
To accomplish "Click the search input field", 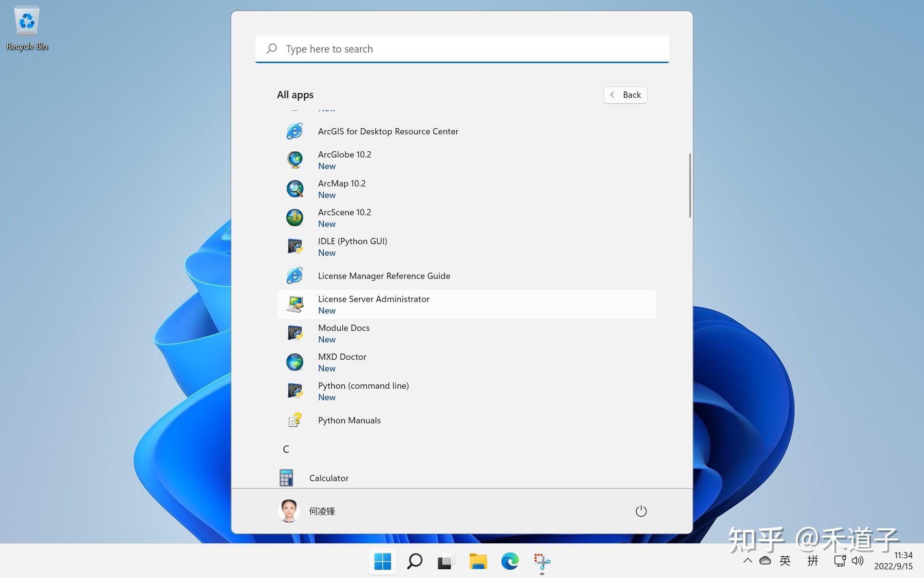I will click(462, 49).
